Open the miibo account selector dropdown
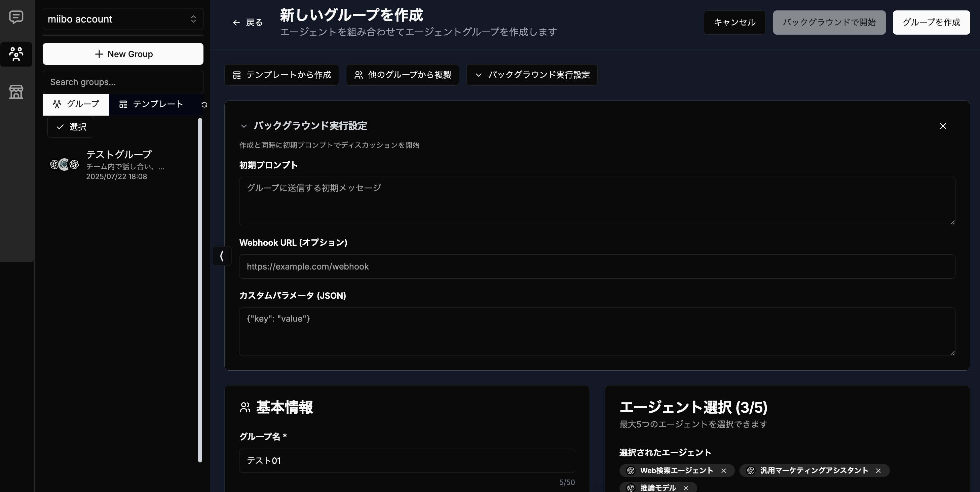980x492 pixels. click(x=123, y=19)
